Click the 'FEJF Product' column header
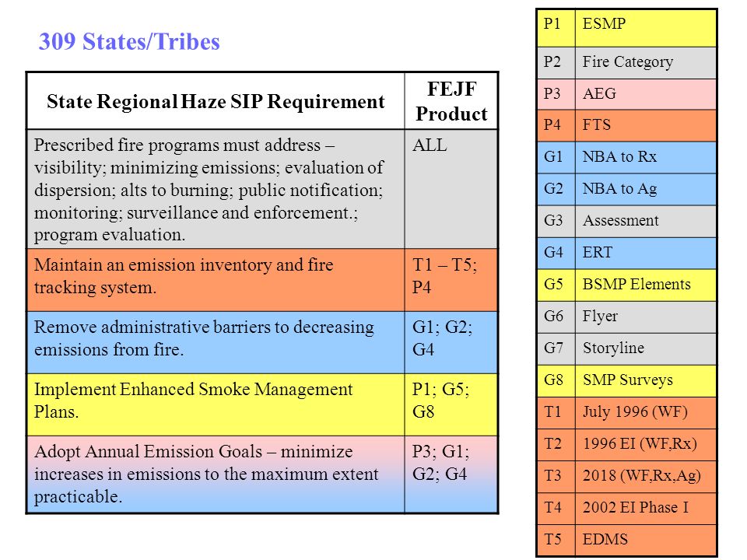This screenshot has height=560, width=747. [451, 101]
